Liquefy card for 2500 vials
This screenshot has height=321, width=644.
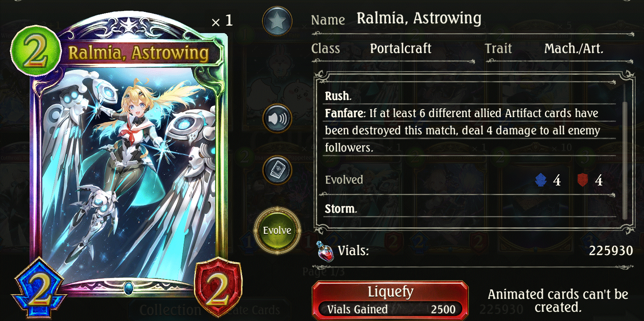390,300
